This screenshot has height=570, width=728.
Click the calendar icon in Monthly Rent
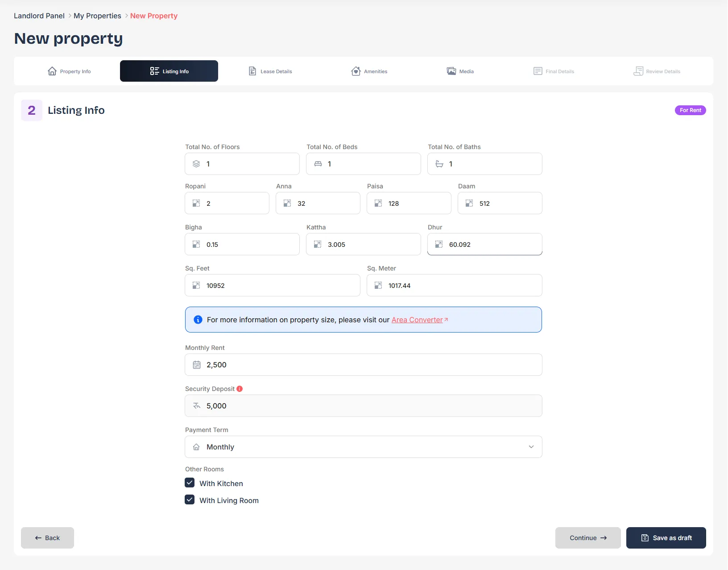click(197, 365)
